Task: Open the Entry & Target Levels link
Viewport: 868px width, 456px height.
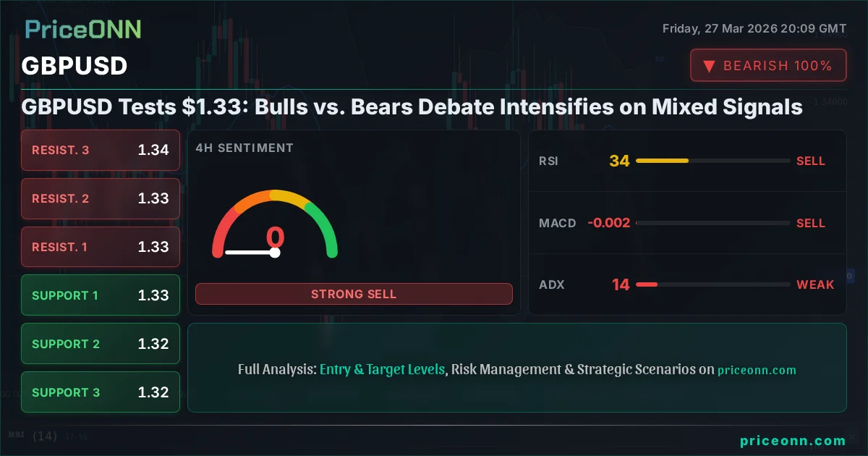Action: pyautogui.click(x=382, y=369)
